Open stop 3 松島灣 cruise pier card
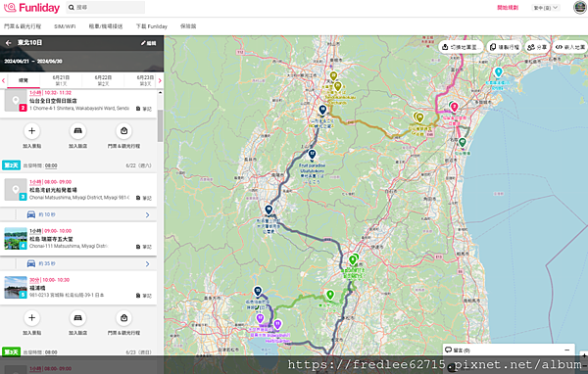The width and height of the screenshot is (588, 374). tap(78, 190)
